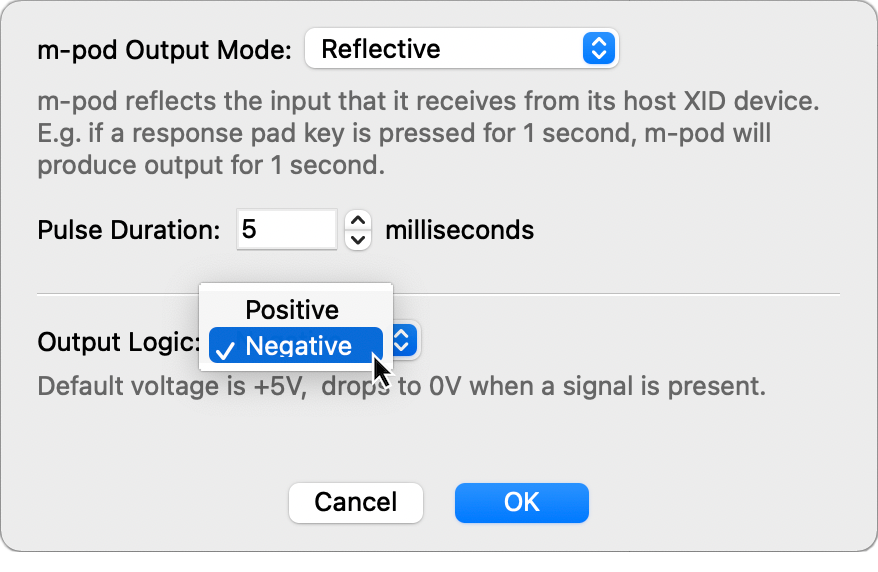Click the blue chevrons beside Reflective
The width and height of the screenshot is (878, 572).
(x=597, y=49)
